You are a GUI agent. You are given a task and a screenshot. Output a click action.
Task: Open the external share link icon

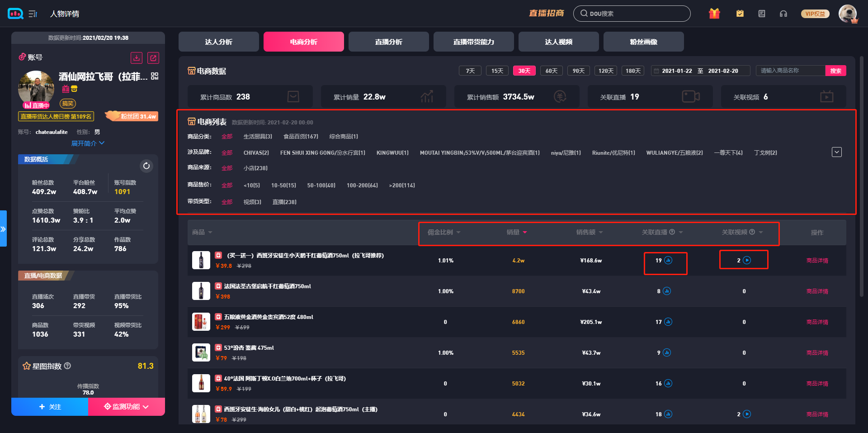[x=153, y=58]
